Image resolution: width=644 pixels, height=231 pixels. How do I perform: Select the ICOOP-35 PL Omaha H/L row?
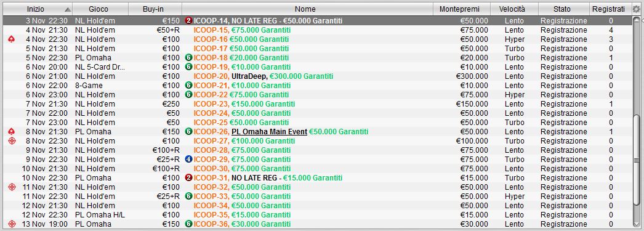click(x=318, y=215)
